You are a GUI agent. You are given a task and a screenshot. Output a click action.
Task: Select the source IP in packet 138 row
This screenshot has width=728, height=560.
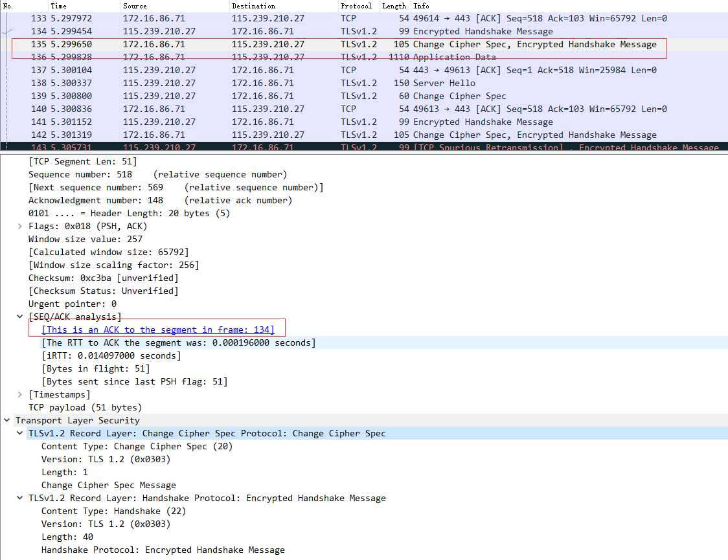pos(159,84)
